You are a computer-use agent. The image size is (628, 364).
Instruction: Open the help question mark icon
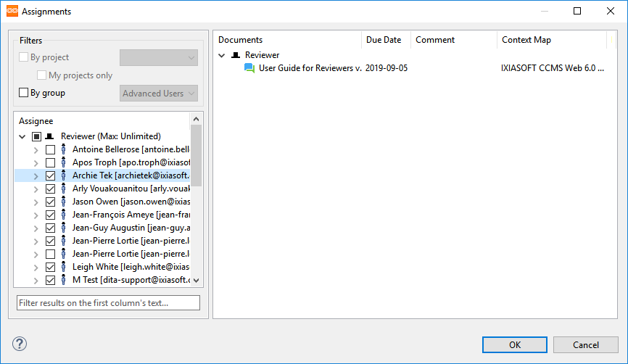[x=20, y=344]
